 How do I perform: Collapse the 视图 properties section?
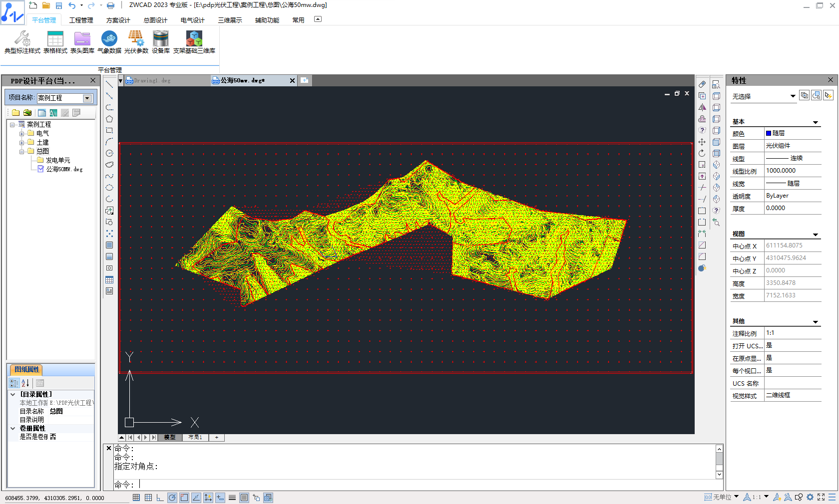pos(816,235)
